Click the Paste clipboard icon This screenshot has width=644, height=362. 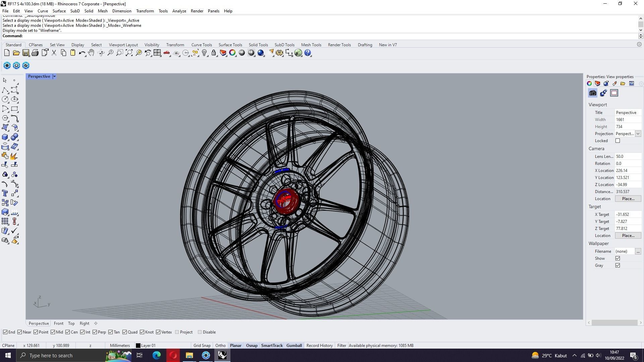point(72,53)
